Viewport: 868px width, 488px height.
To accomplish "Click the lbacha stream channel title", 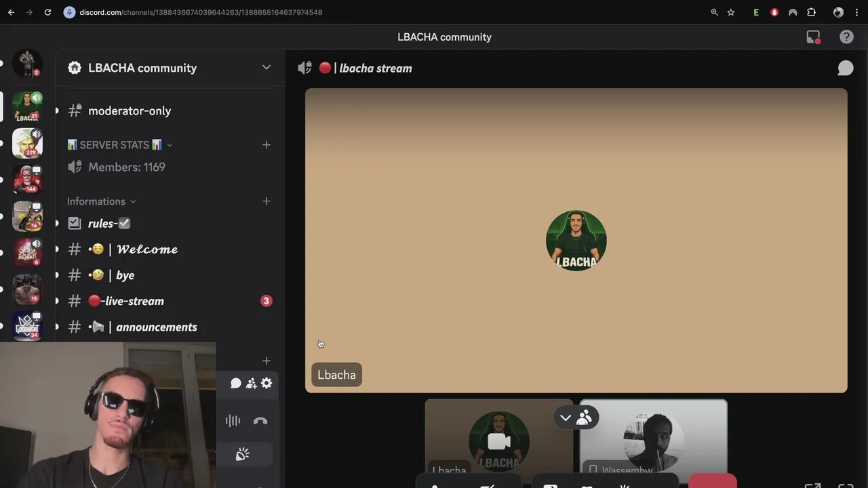I will [x=376, y=68].
